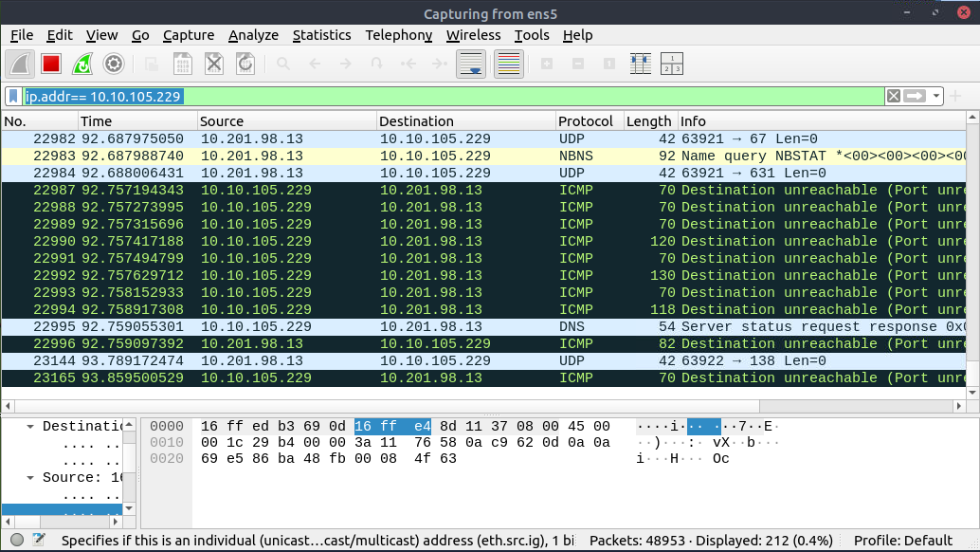Open the Help menu
980x552 pixels.
pyautogui.click(x=577, y=35)
